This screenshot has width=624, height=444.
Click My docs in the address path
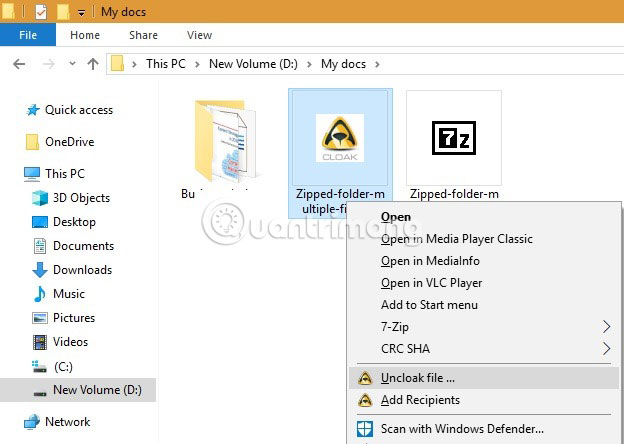(343, 64)
